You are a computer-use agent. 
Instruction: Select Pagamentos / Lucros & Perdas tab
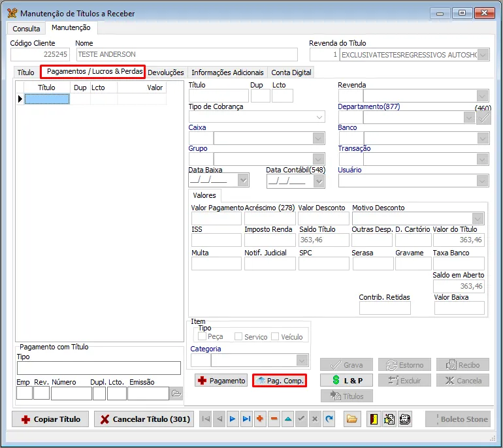(93, 72)
